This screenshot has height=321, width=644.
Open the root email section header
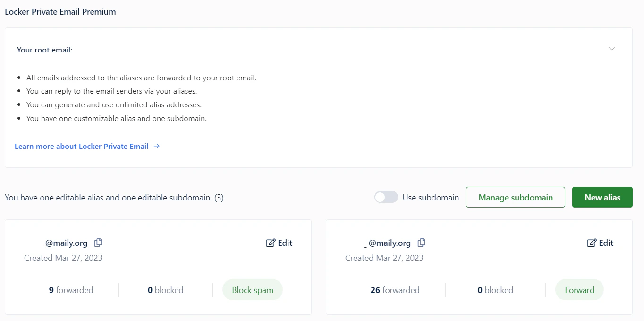coord(45,50)
